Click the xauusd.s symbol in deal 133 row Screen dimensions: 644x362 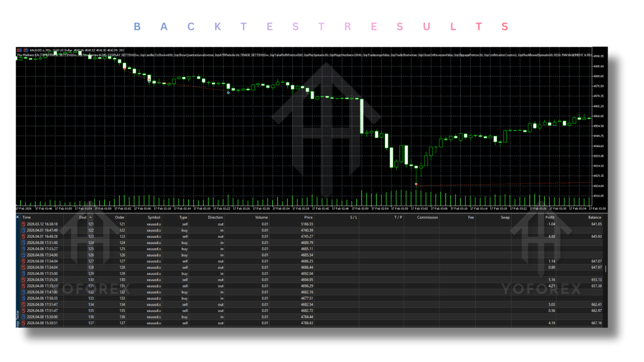pyautogui.click(x=154, y=298)
